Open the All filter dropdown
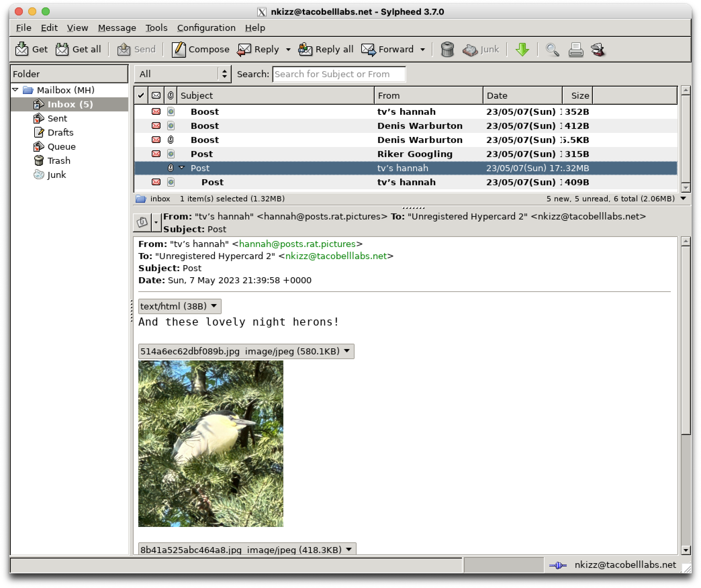Screen dimensions: 701x588 pos(183,74)
